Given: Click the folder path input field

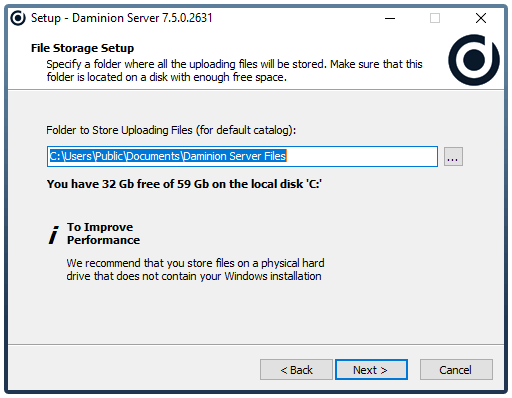Looking at the screenshot, I should [x=242, y=156].
